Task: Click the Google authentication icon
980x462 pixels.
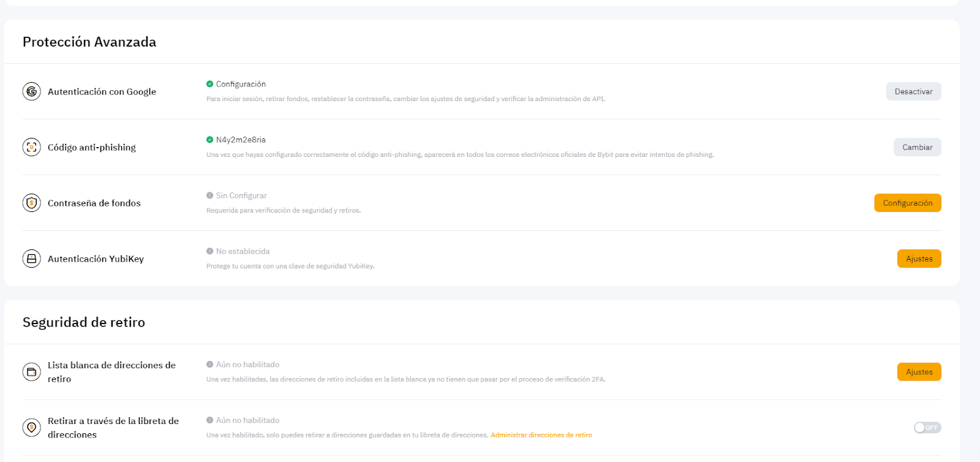Action: (x=32, y=91)
